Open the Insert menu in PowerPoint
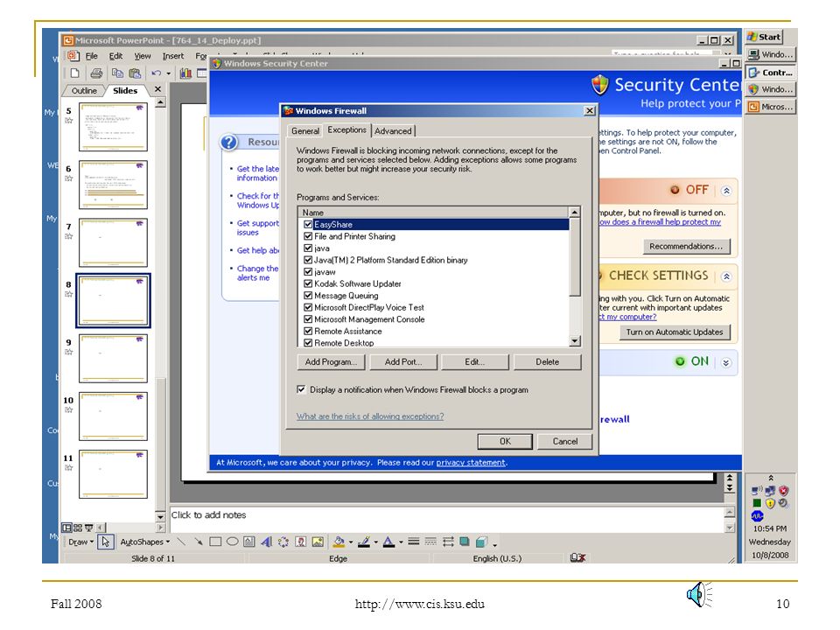 (x=173, y=56)
